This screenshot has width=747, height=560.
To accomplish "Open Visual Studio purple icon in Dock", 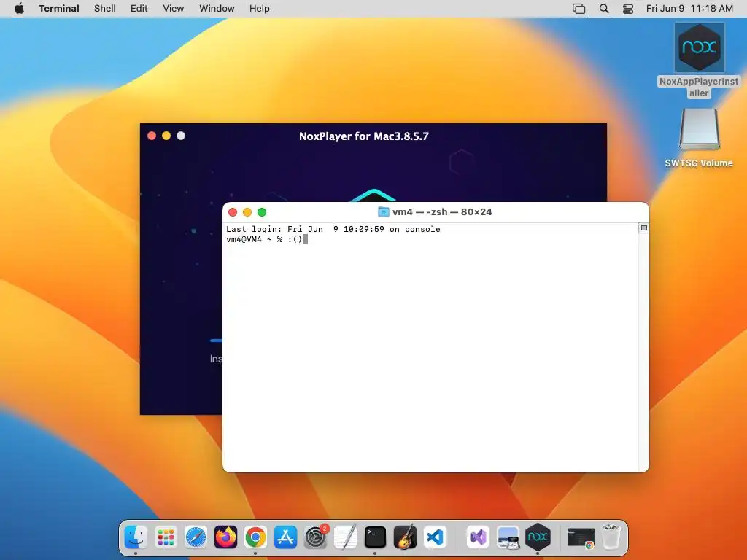I will [x=478, y=537].
